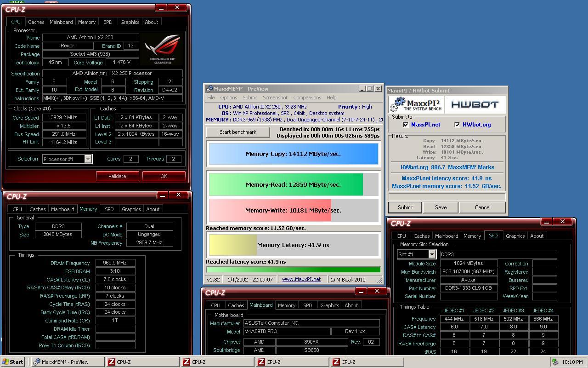Select Memory tab in Mainboard CPU-Z window
Image resolution: width=588 pixels, height=368 pixels.
pyautogui.click(x=287, y=305)
